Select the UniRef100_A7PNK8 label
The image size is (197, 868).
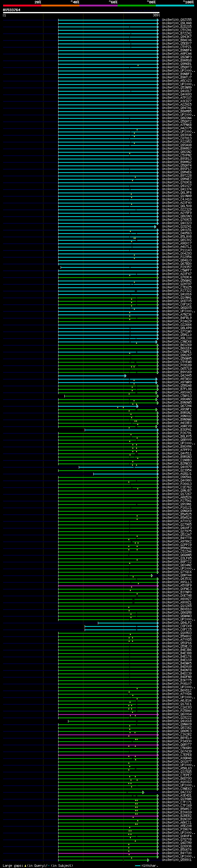point(177,125)
